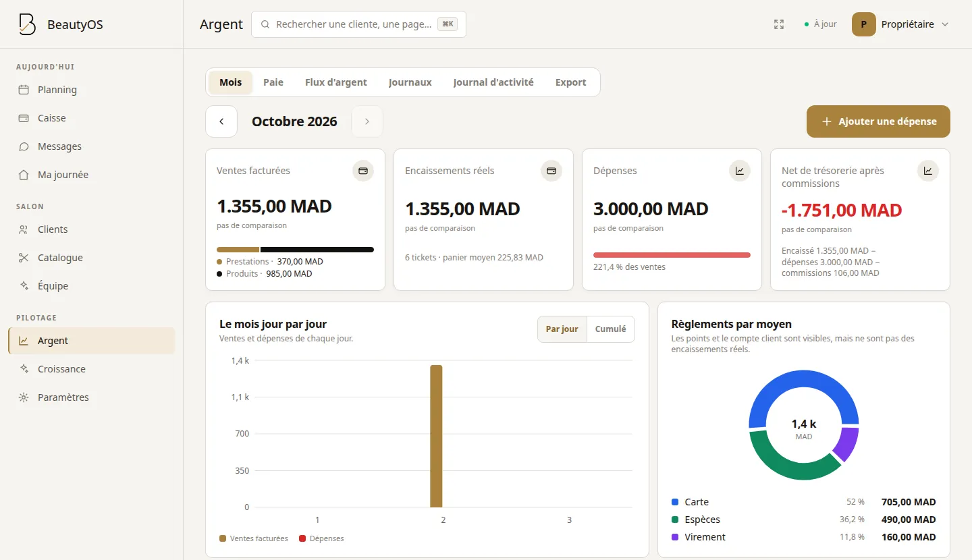This screenshot has width=972, height=560.
Task: Click the magnifier icon in search box
Action: click(265, 24)
